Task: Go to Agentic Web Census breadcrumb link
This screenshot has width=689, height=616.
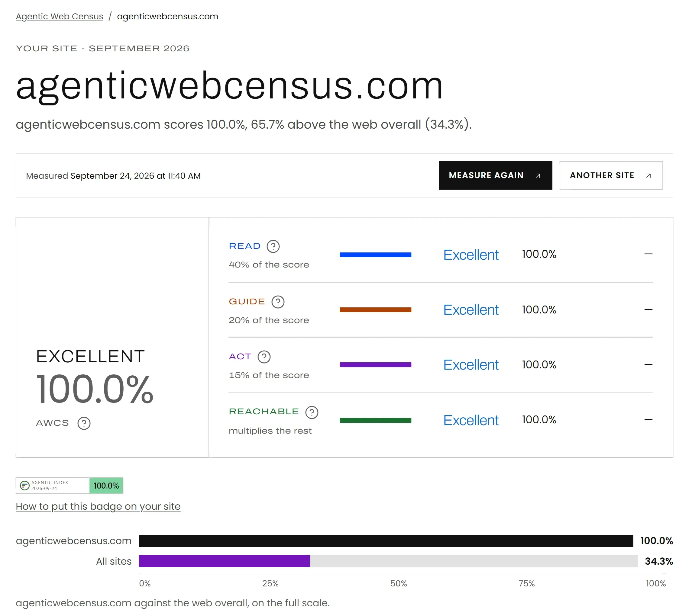Action: click(59, 16)
